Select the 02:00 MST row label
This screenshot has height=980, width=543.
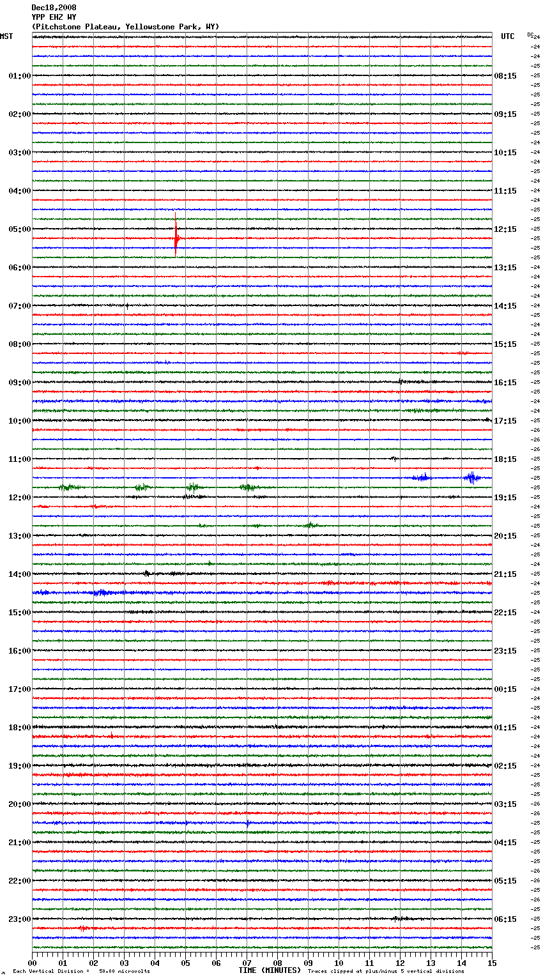20,114
